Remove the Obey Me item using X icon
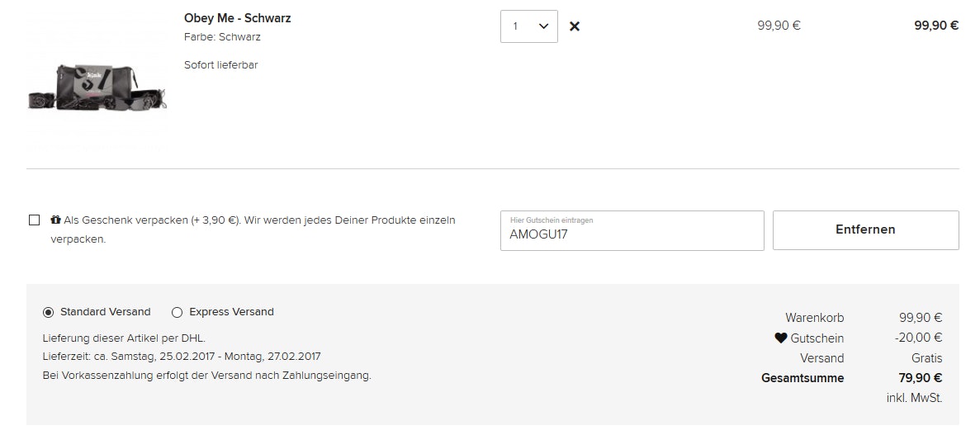The width and height of the screenshot is (980, 435). [575, 26]
